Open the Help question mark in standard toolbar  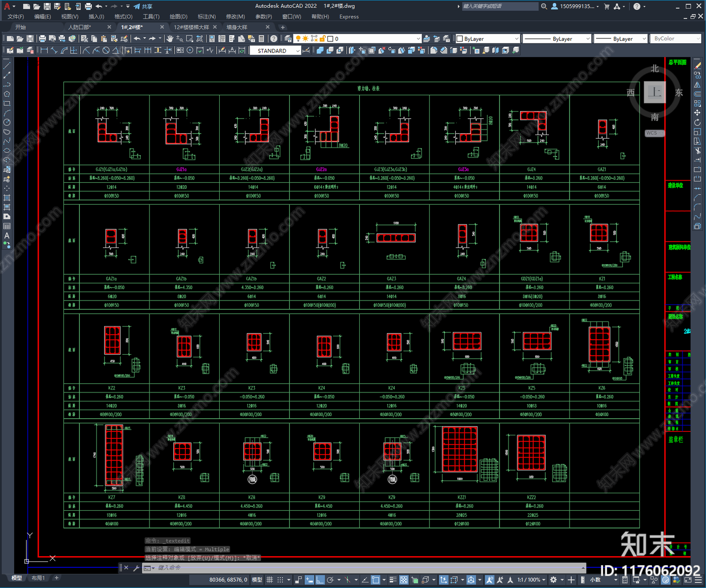click(x=274, y=39)
